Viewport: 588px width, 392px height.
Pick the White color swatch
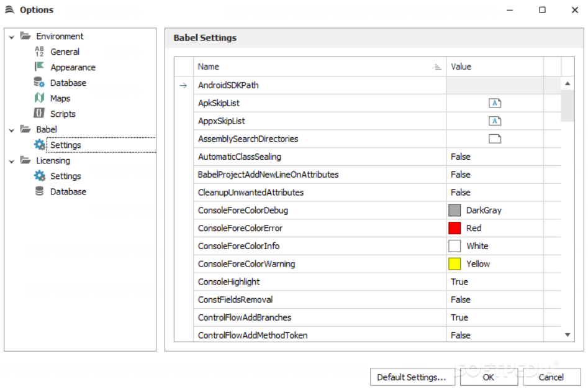coord(455,246)
